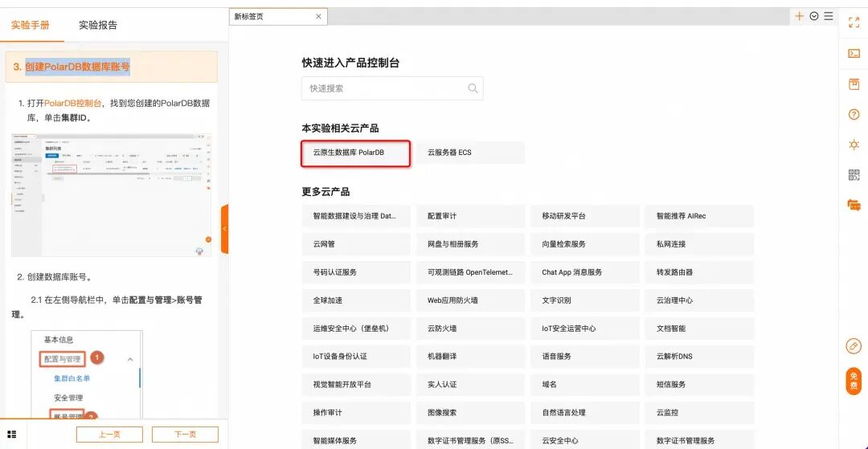Open the 移动研发平台 product

coord(585,216)
